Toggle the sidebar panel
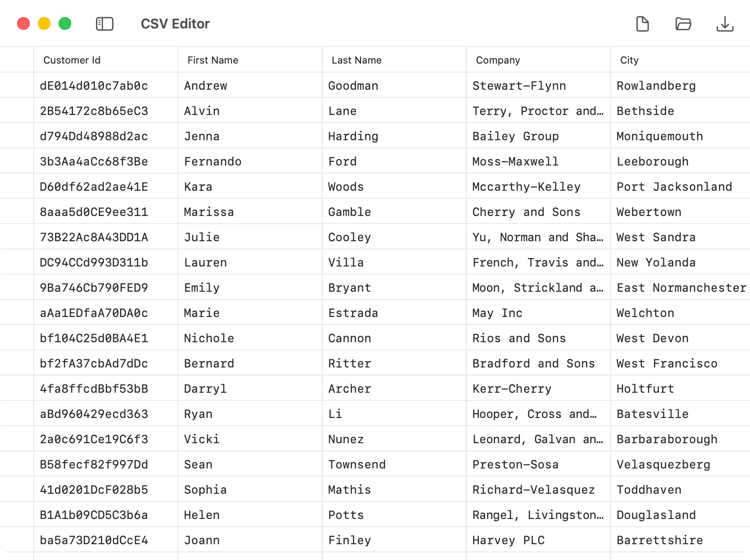750x560 pixels. tap(105, 24)
